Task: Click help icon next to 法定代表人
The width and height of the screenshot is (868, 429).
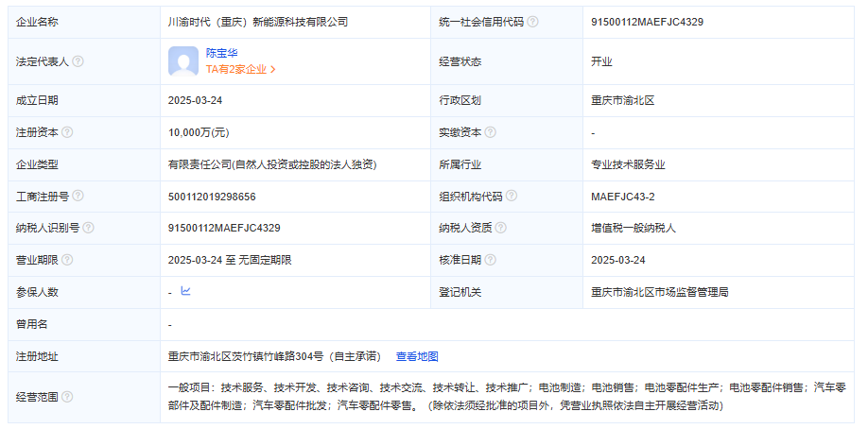Action: point(78,61)
